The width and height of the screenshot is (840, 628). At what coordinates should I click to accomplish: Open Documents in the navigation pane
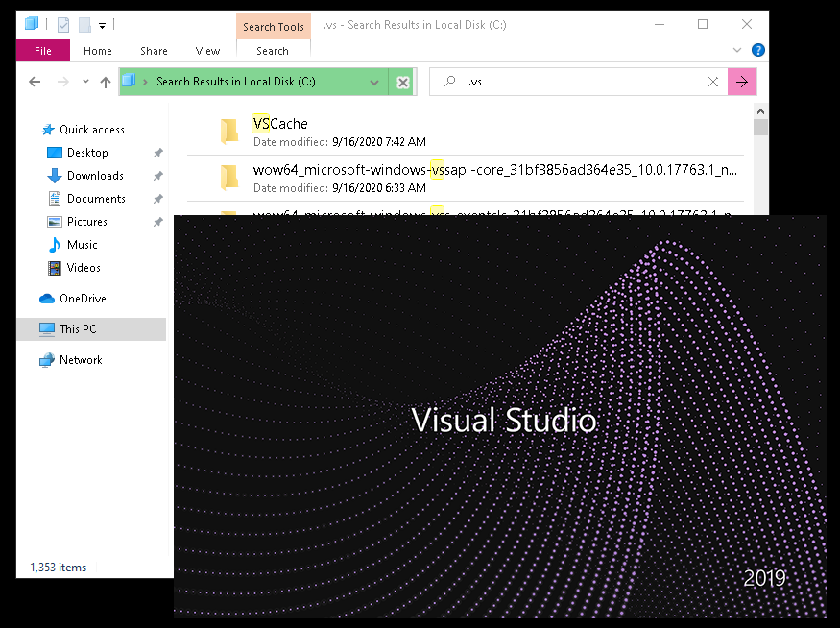[x=96, y=199]
